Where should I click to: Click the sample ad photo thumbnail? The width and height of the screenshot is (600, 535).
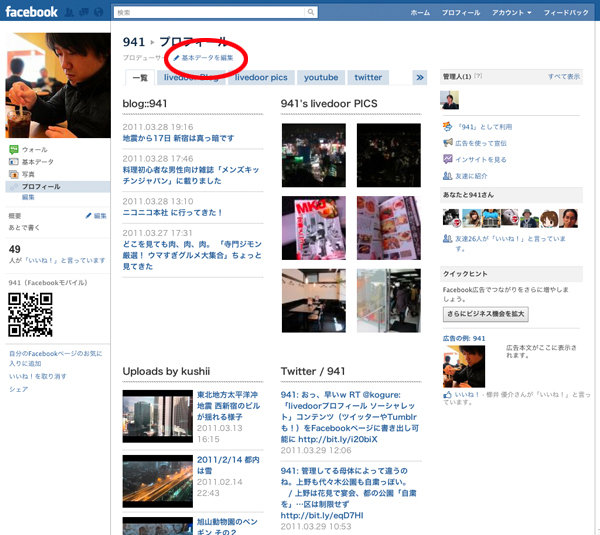click(x=464, y=367)
